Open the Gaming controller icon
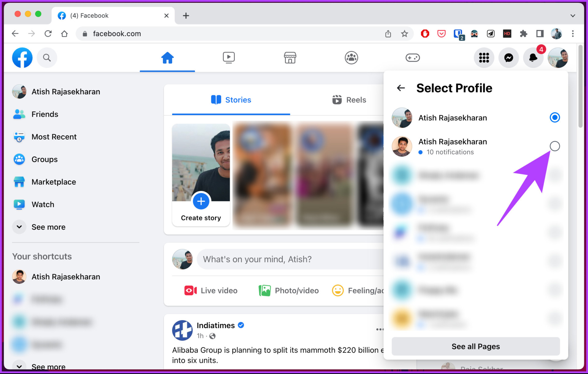Viewport: 588px width, 374px height. tap(413, 58)
